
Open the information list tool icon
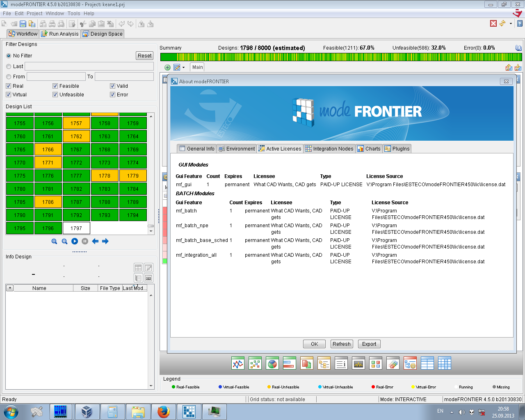pos(341,363)
